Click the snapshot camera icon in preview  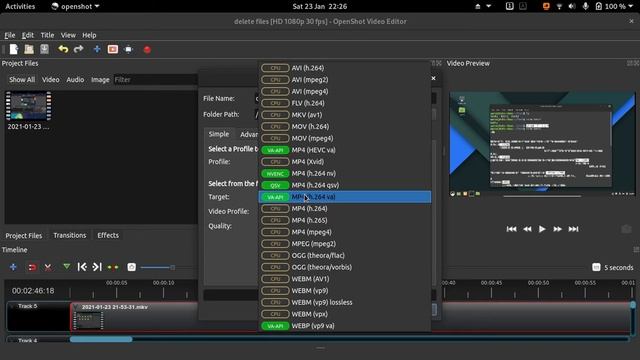626,229
